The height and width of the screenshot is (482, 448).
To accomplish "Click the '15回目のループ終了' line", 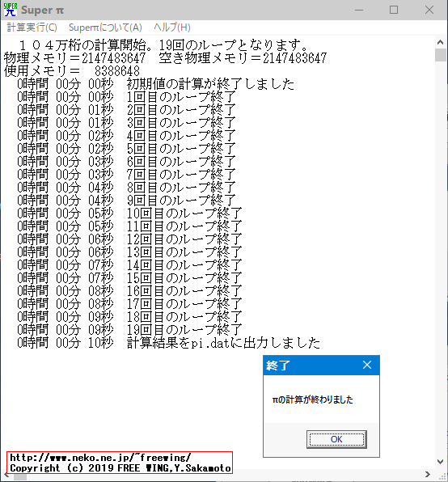I will (x=129, y=277).
